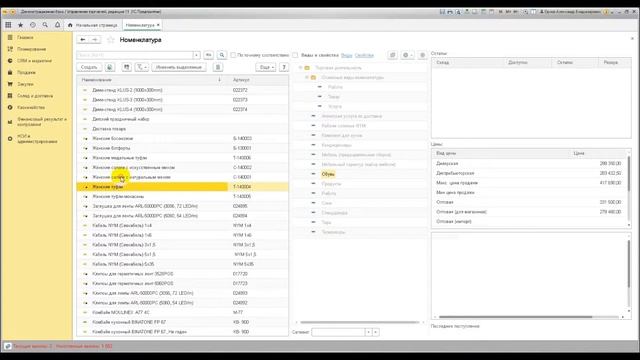
Task: Click the Создать button
Action: coord(89,67)
